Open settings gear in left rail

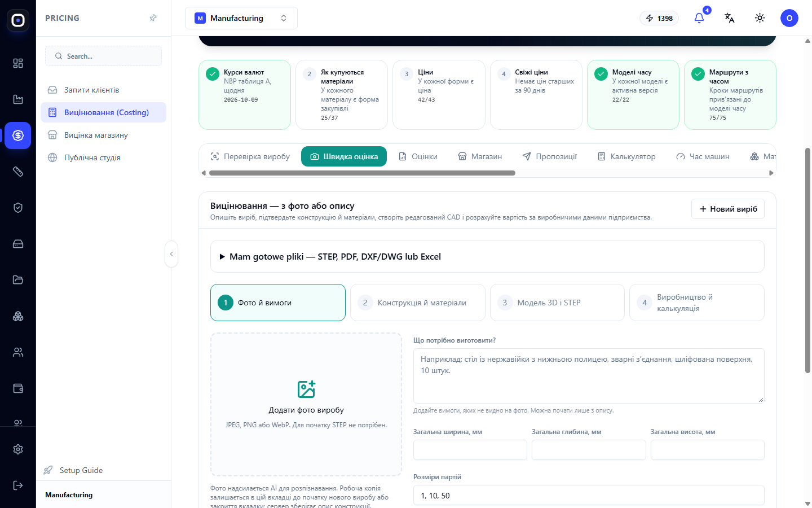(18, 449)
